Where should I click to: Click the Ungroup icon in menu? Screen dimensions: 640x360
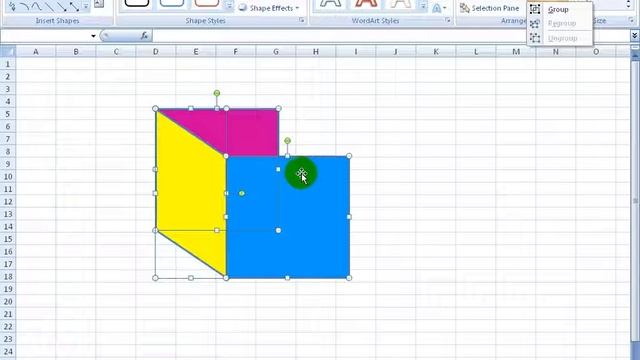535,38
